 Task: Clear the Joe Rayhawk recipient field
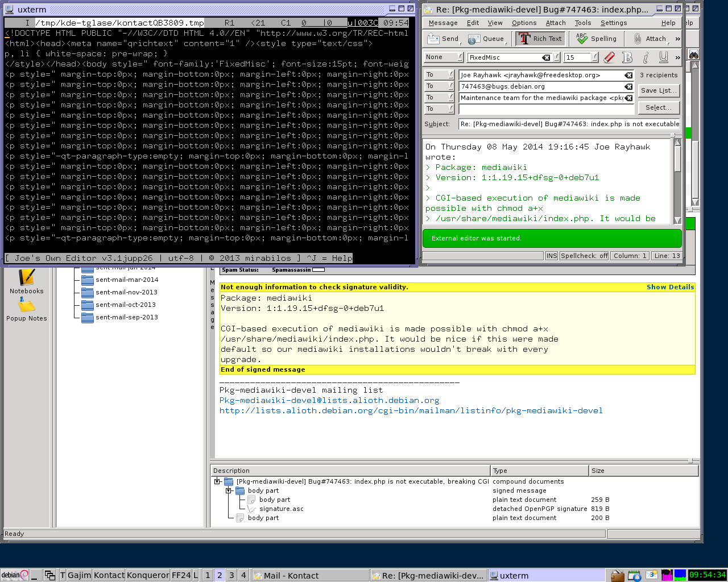[x=628, y=75]
